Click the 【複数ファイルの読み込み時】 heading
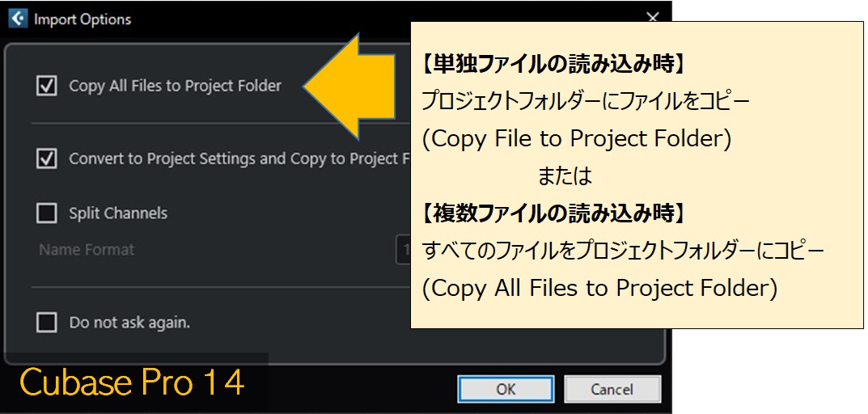The width and height of the screenshot is (868, 414). tap(555, 213)
